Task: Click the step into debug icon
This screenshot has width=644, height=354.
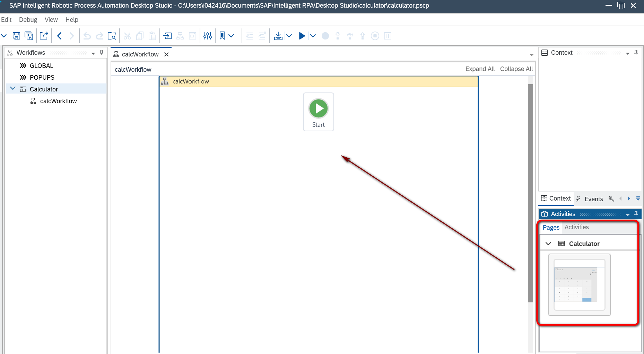Action: [338, 36]
